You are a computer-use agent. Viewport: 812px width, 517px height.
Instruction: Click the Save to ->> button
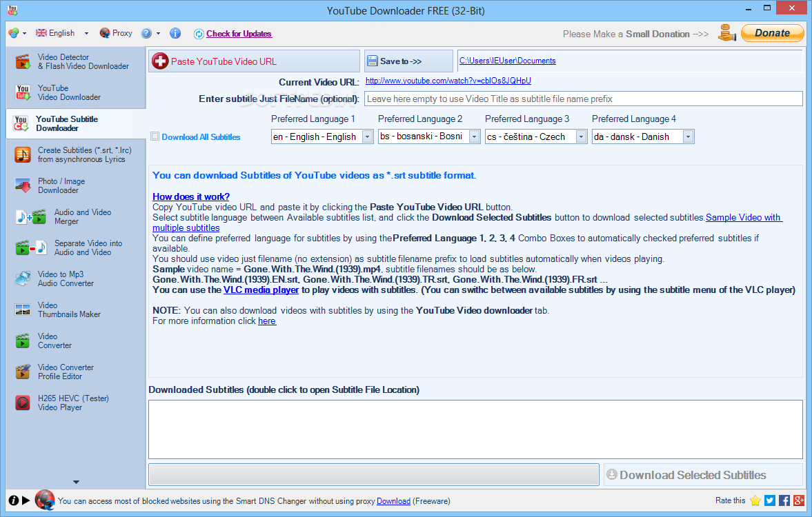pyautogui.click(x=408, y=61)
